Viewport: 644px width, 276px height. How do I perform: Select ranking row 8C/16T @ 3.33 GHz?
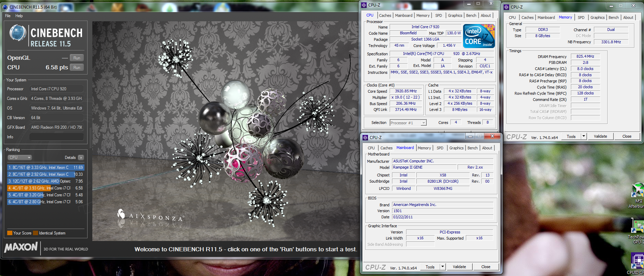[x=45, y=168]
